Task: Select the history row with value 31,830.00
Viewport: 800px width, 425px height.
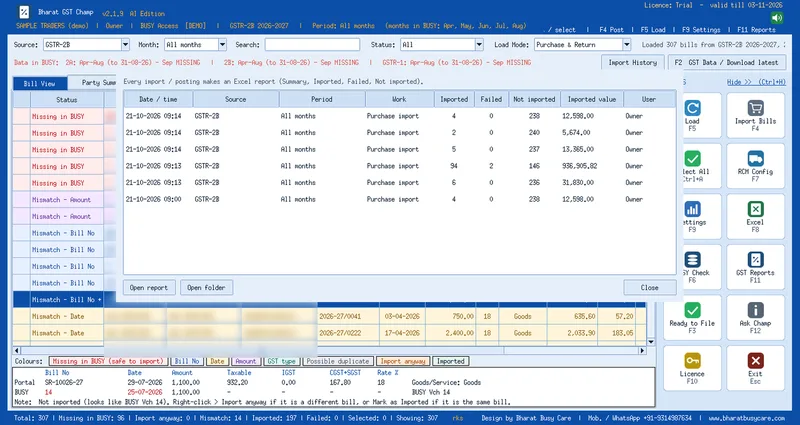Action: [x=399, y=183]
